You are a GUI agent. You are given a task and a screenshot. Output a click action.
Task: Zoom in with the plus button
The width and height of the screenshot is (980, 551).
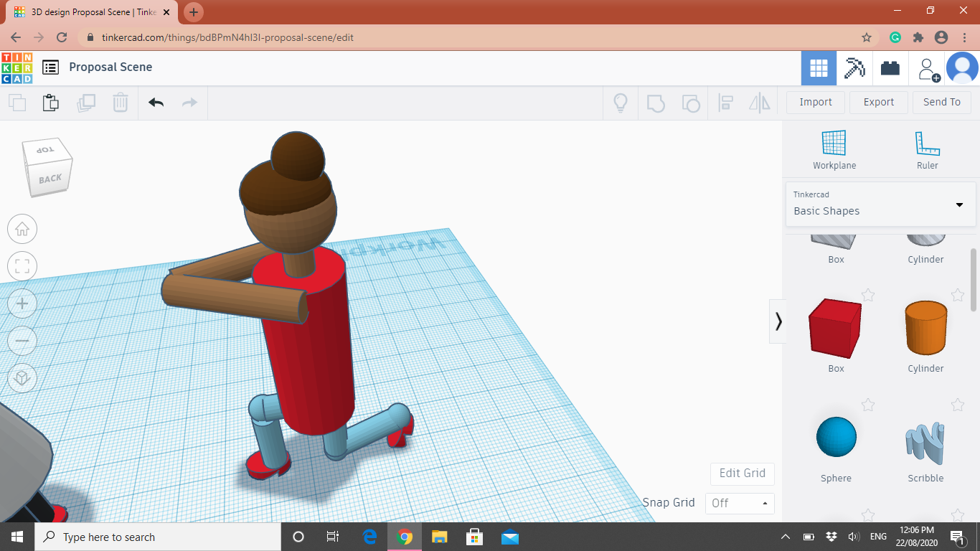(x=22, y=303)
